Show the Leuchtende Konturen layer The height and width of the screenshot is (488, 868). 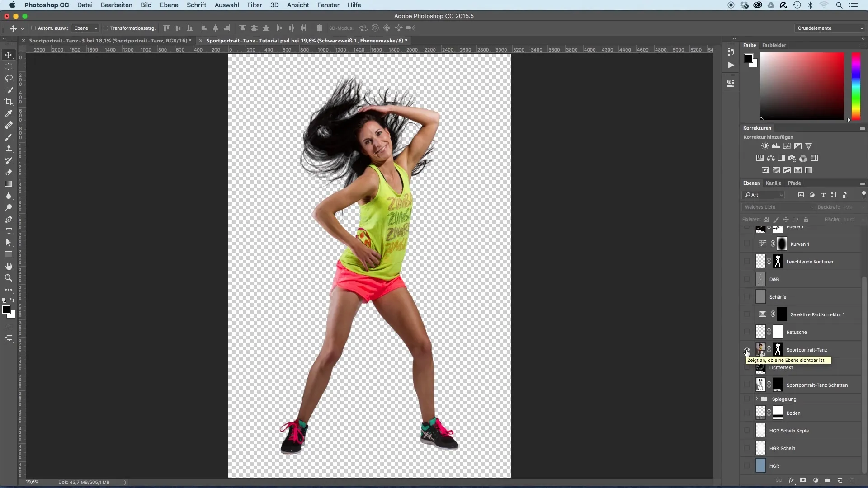click(x=747, y=262)
